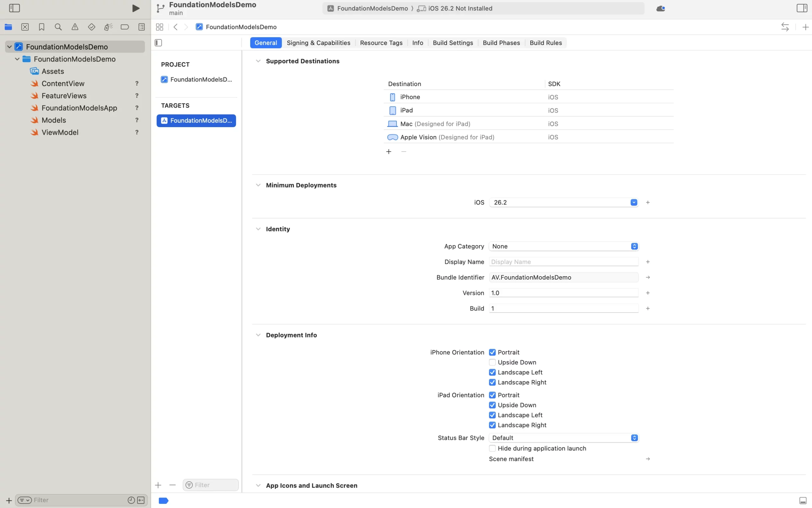Open the Build Settings tab

tap(452, 43)
